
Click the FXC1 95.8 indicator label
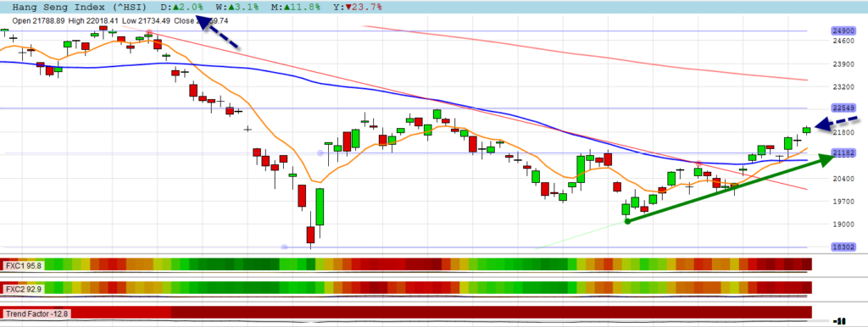click(x=23, y=266)
